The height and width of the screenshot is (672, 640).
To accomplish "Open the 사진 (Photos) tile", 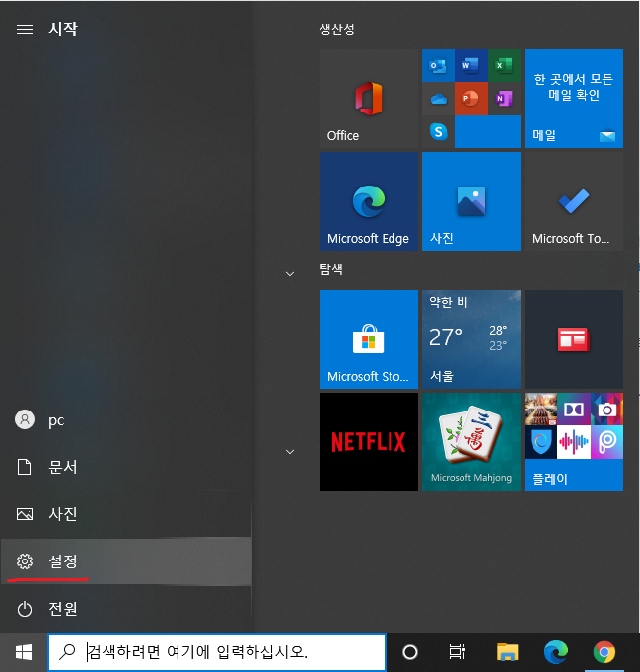I will tap(471, 201).
